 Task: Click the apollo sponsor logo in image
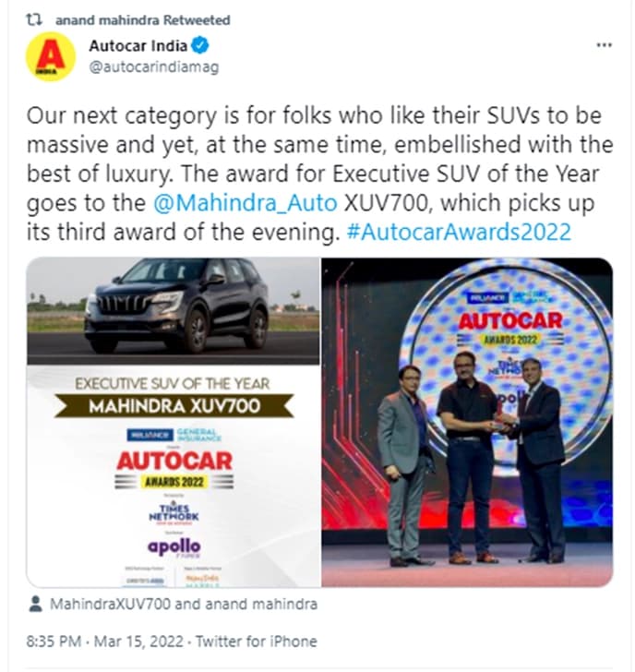point(174,547)
